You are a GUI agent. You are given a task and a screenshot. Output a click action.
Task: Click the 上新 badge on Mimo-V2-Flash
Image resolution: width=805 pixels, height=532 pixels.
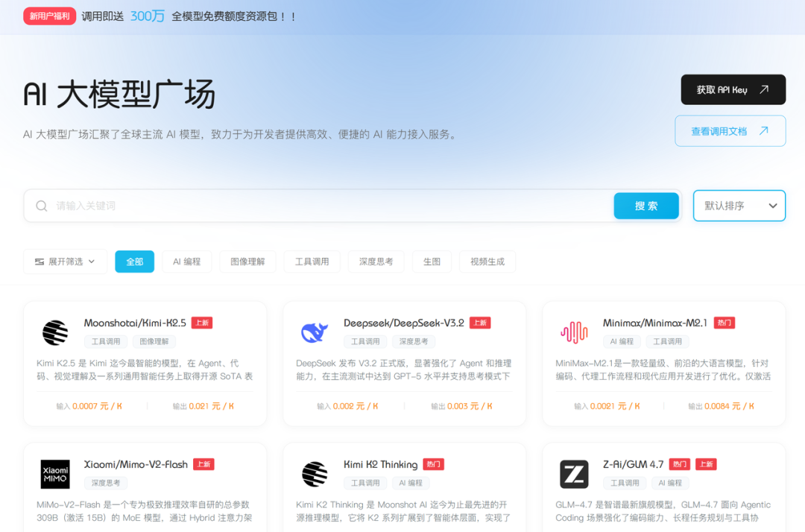203,464
